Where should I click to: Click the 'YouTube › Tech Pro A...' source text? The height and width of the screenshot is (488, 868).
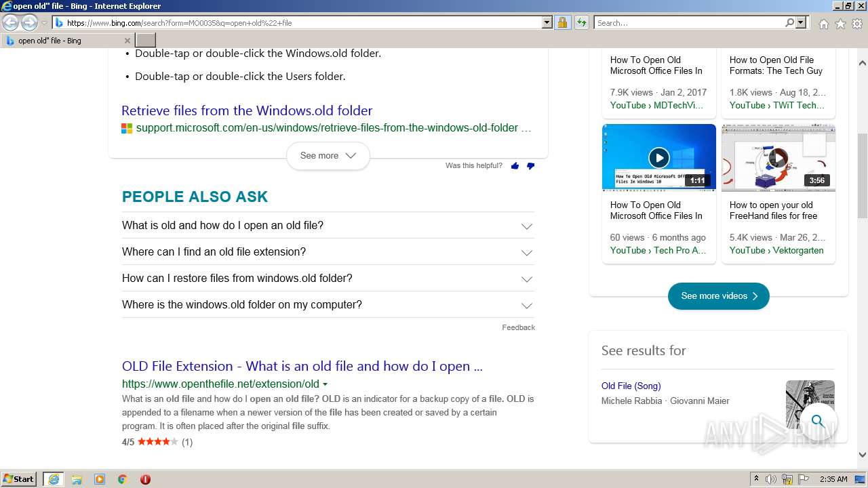click(658, 250)
